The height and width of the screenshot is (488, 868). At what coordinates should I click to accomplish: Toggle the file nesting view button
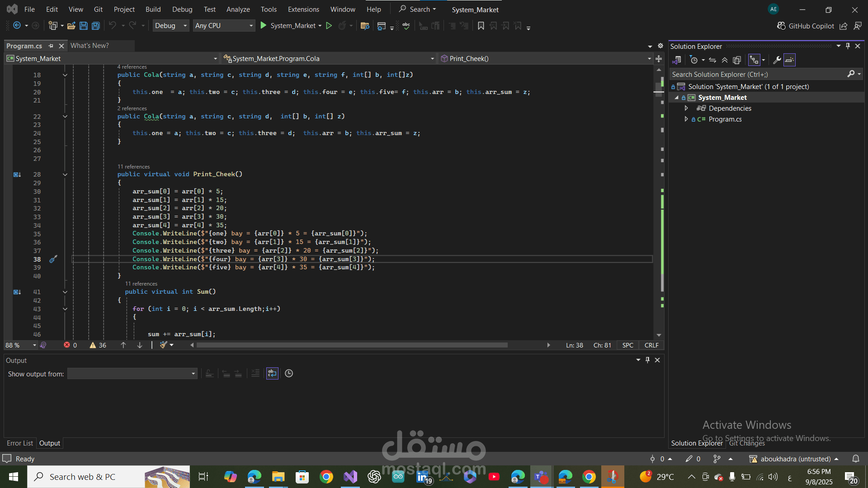[754, 60]
